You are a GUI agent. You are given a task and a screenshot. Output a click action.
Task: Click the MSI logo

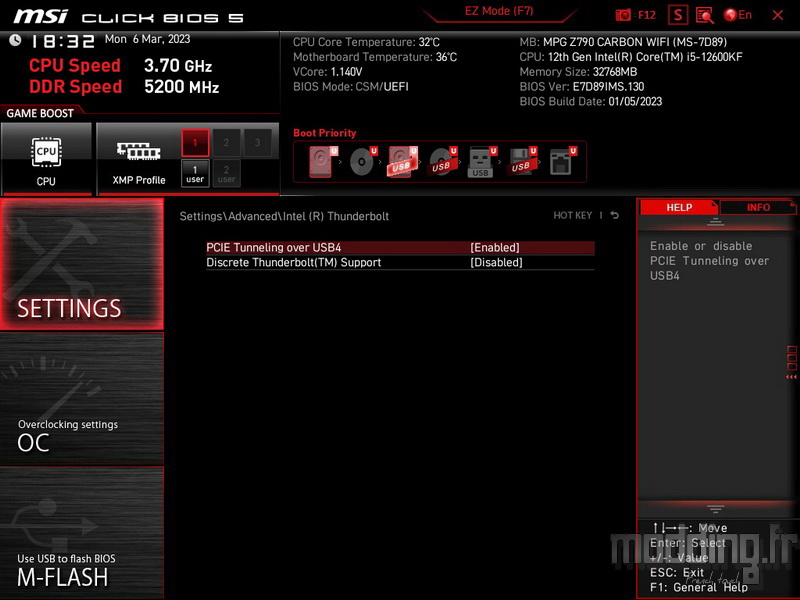pyautogui.click(x=40, y=16)
